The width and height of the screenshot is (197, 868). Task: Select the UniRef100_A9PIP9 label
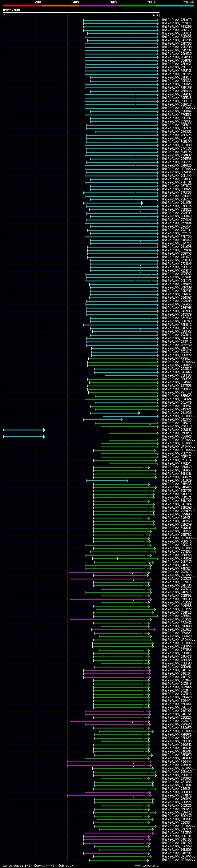tap(177, 88)
